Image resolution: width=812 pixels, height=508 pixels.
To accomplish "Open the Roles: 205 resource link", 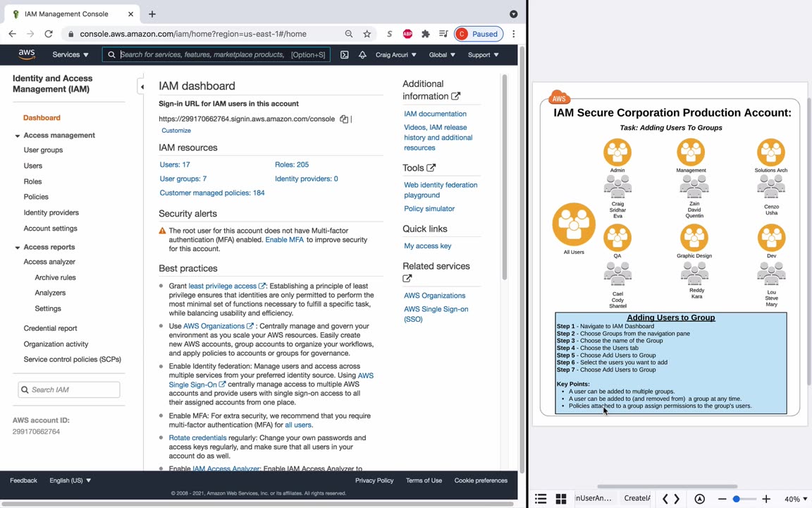I will (x=292, y=164).
